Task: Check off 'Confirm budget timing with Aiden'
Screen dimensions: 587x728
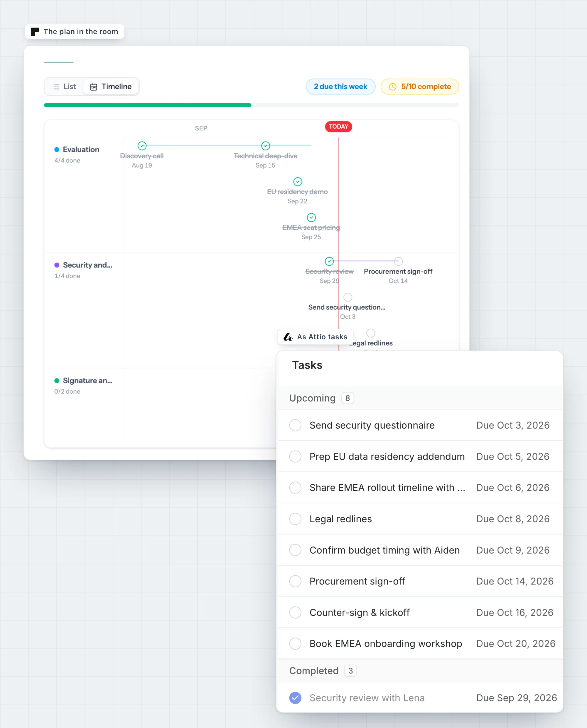Action: [x=295, y=550]
